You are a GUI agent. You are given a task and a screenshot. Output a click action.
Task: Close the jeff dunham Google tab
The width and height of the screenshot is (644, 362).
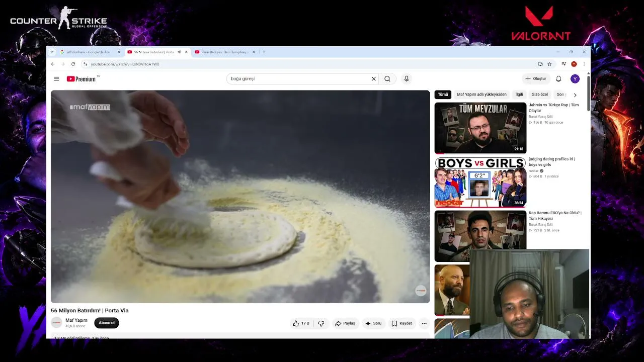click(119, 52)
